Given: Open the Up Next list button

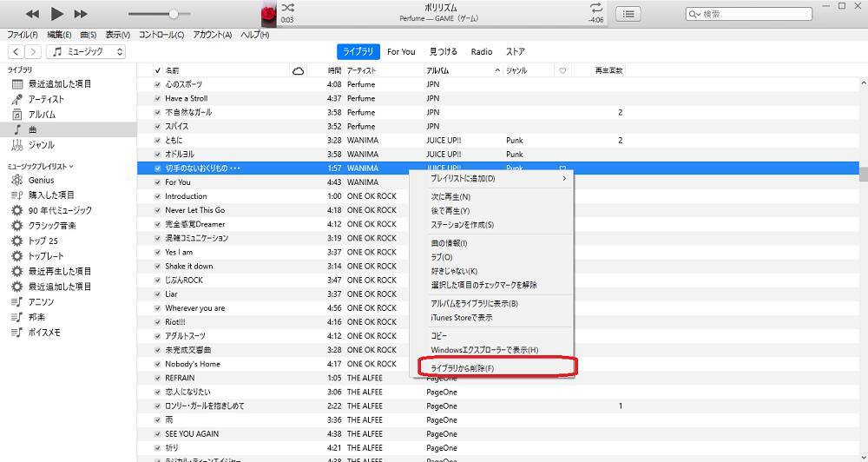Looking at the screenshot, I should coord(628,14).
